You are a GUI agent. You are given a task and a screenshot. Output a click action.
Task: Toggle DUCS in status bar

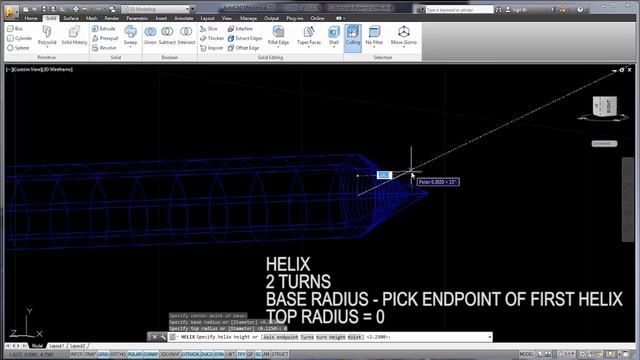coord(207,354)
